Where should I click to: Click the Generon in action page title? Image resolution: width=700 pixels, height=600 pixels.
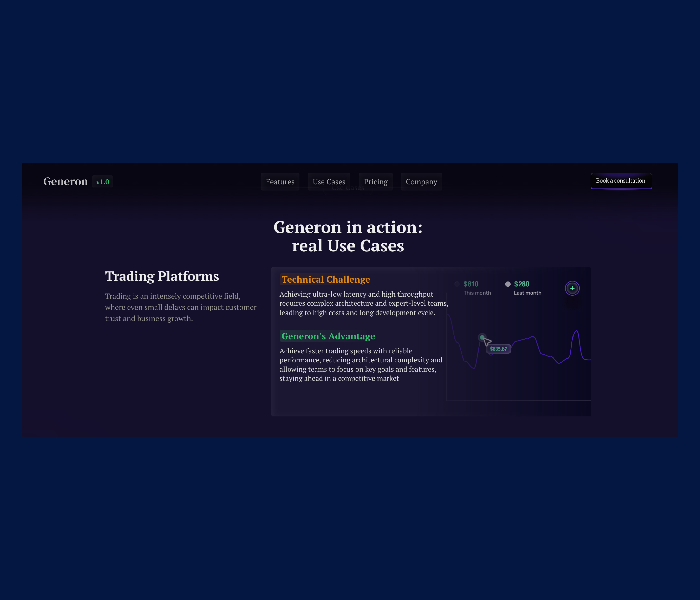coord(348,236)
